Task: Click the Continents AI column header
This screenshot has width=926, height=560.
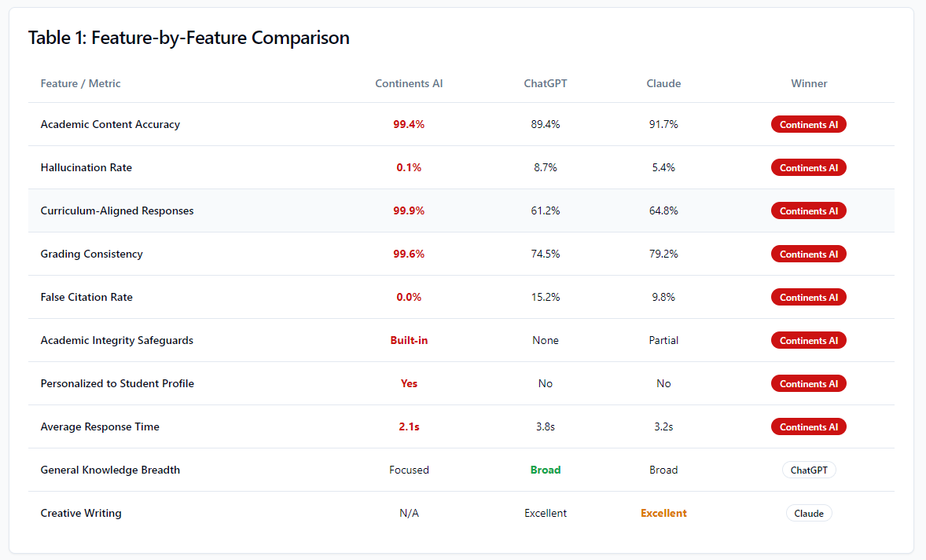Action: 409,83
